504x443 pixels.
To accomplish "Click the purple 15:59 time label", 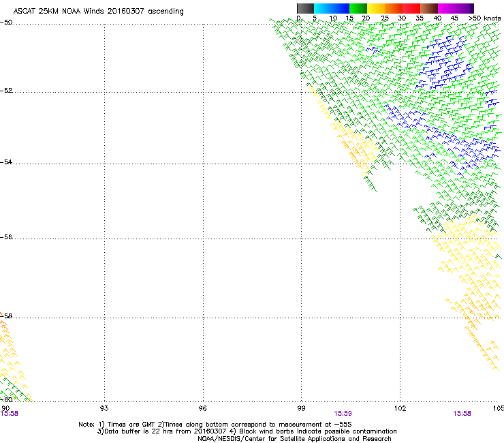I will (343, 414).
